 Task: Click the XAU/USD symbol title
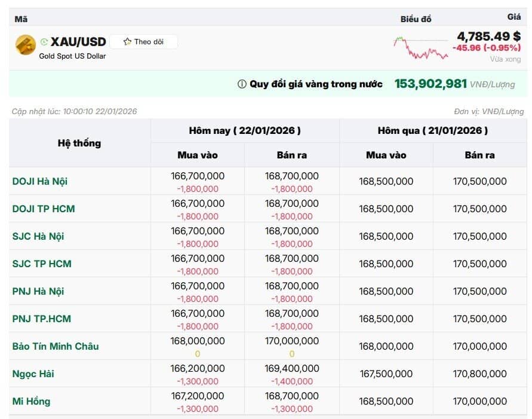(78, 42)
